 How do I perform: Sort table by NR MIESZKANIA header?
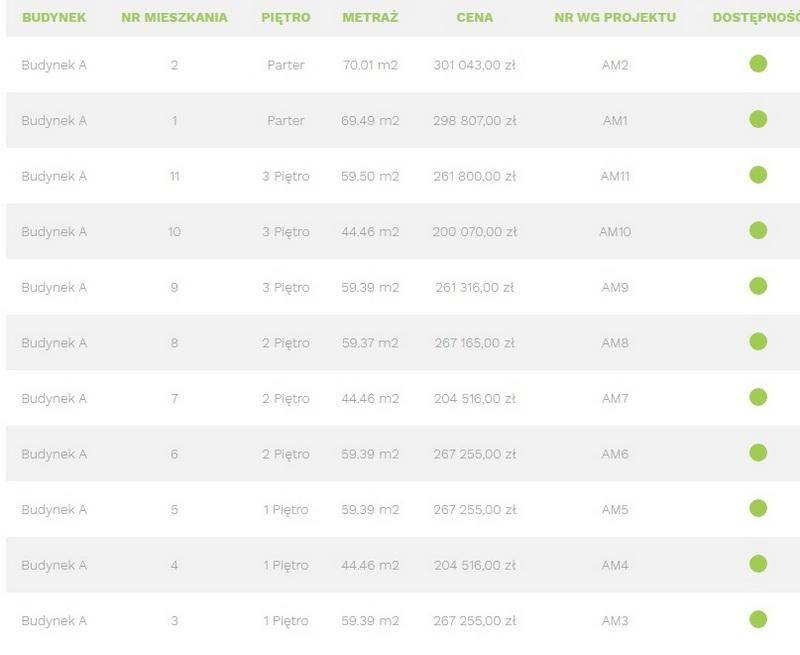click(x=174, y=17)
